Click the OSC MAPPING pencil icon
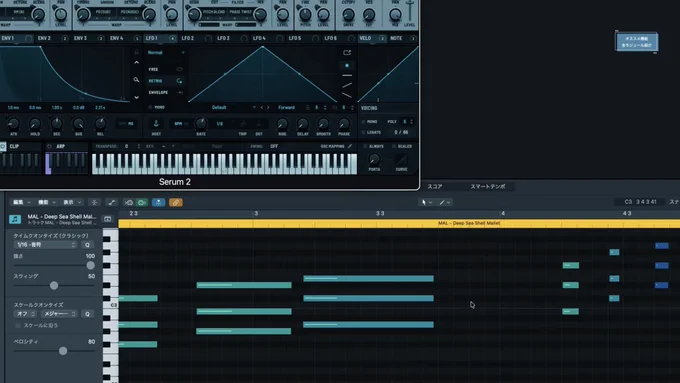The width and height of the screenshot is (680, 383). [350, 146]
